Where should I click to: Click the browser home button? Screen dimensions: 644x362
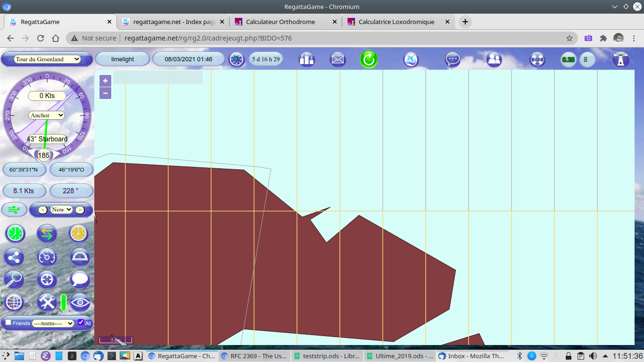pyautogui.click(x=56, y=38)
